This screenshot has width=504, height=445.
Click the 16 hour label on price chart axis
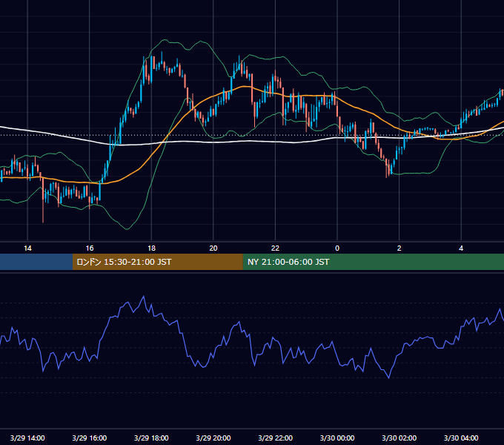tap(90, 248)
